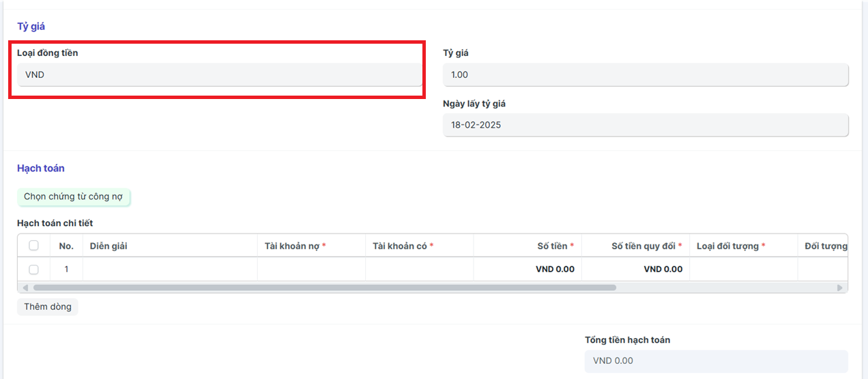Screen dimensions: 868x379
Task: Click the table's horizontal scrollbar thumb
Action: [324, 288]
